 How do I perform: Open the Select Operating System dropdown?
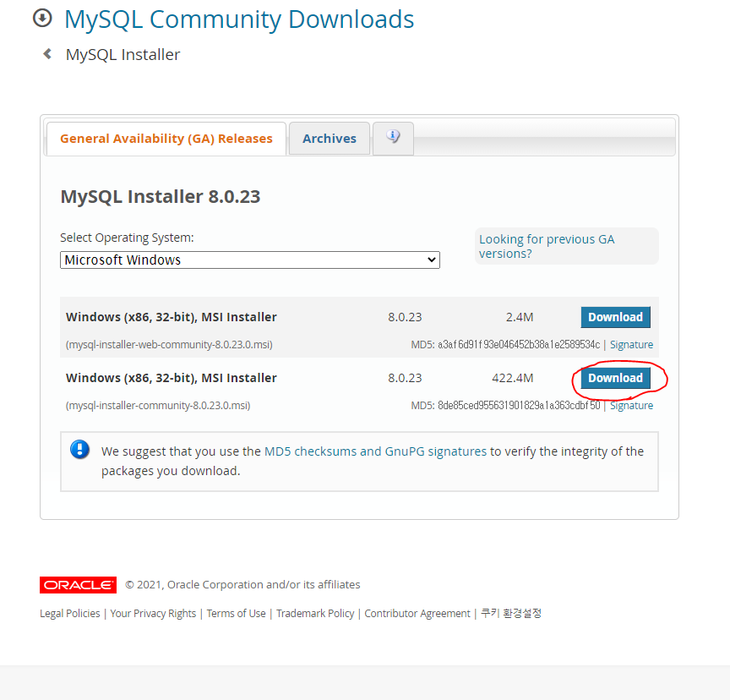250,260
